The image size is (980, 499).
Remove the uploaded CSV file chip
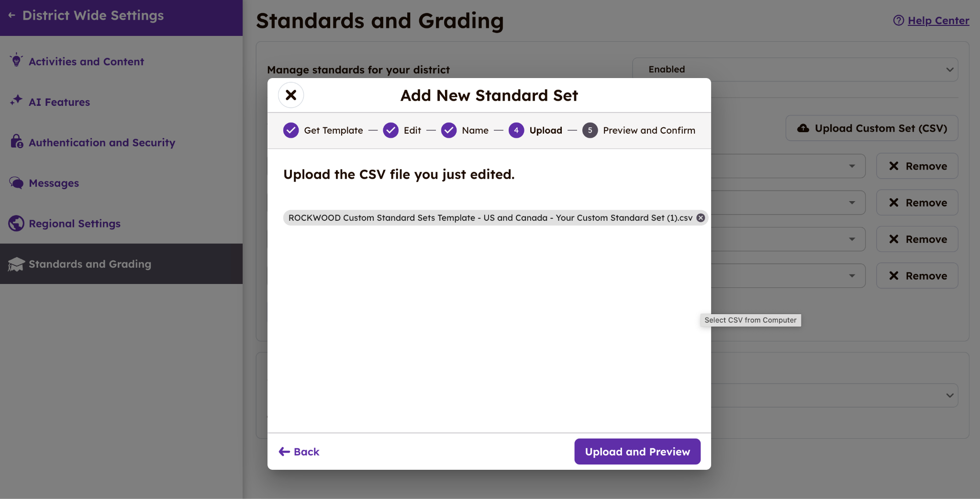click(701, 218)
